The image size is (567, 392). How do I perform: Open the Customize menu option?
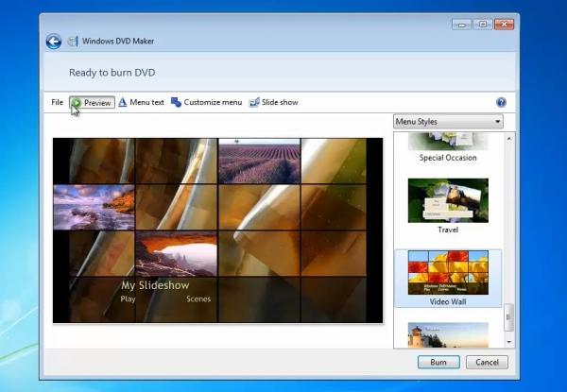coord(206,102)
